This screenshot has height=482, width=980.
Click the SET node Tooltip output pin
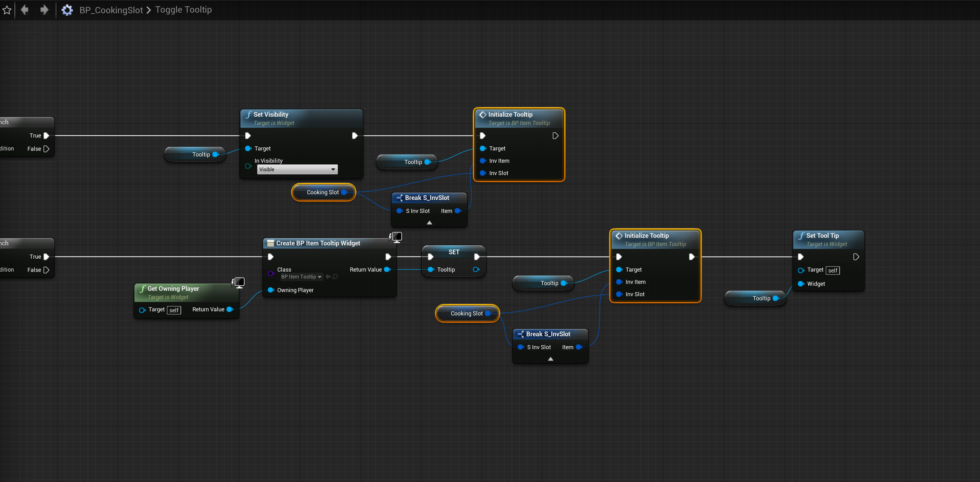[x=475, y=269]
